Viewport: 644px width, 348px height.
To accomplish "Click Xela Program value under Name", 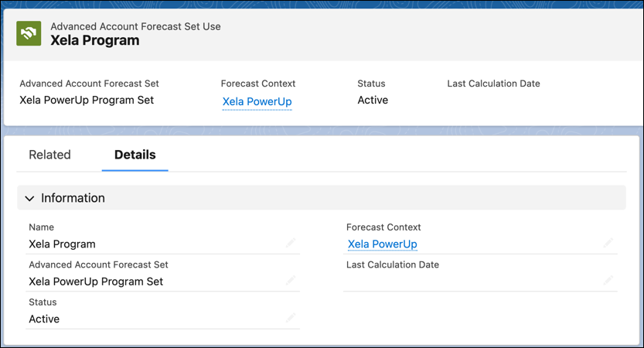I will [62, 244].
